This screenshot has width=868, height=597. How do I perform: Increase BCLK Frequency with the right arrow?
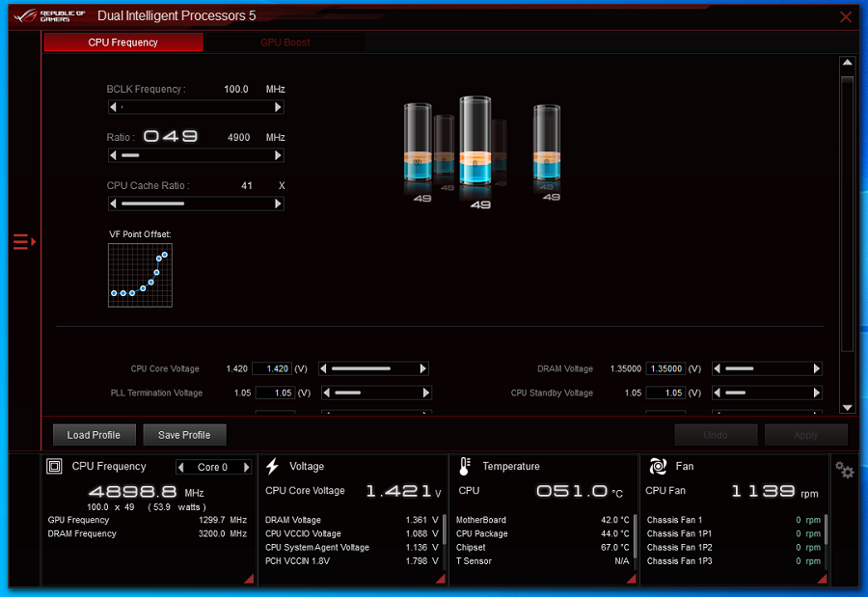click(278, 107)
